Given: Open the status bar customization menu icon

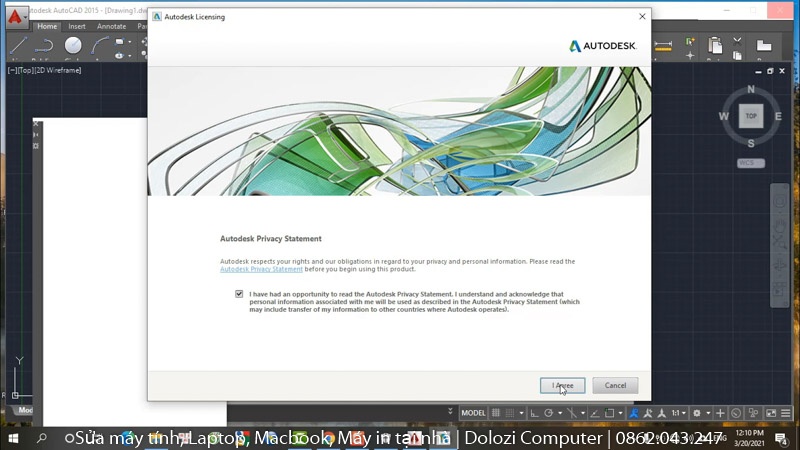Looking at the screenshot, I should [x=786, y=413].
